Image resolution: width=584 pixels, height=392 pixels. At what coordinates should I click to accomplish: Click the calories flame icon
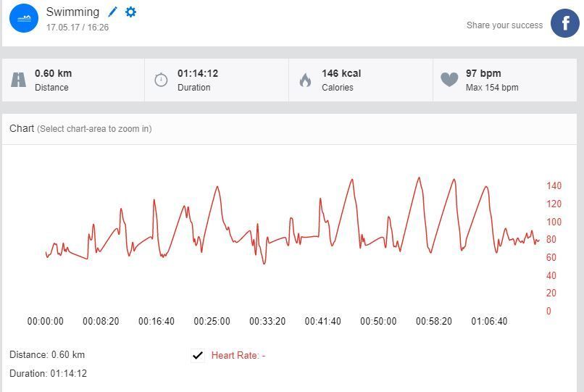coord(305,80)
